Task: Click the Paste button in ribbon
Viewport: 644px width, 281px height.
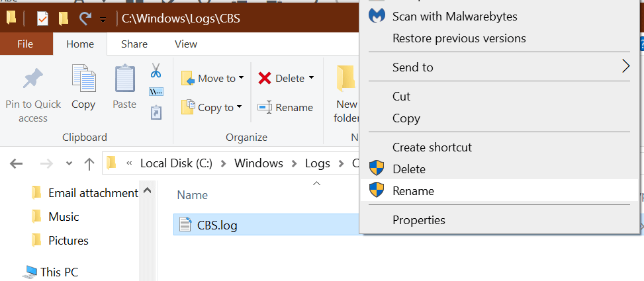Action: pyautogui.click(x=124, y=87)
